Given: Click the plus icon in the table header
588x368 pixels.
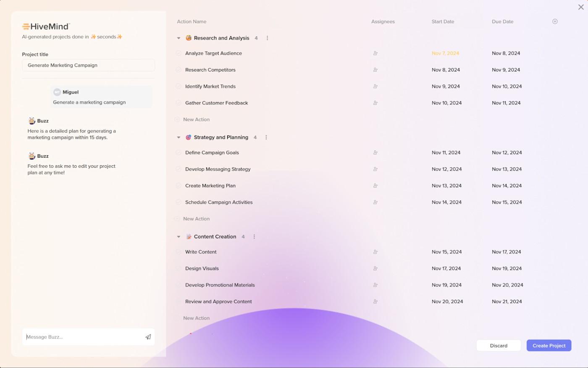Looking at the screenshot, I should click(x=555, y=21).
